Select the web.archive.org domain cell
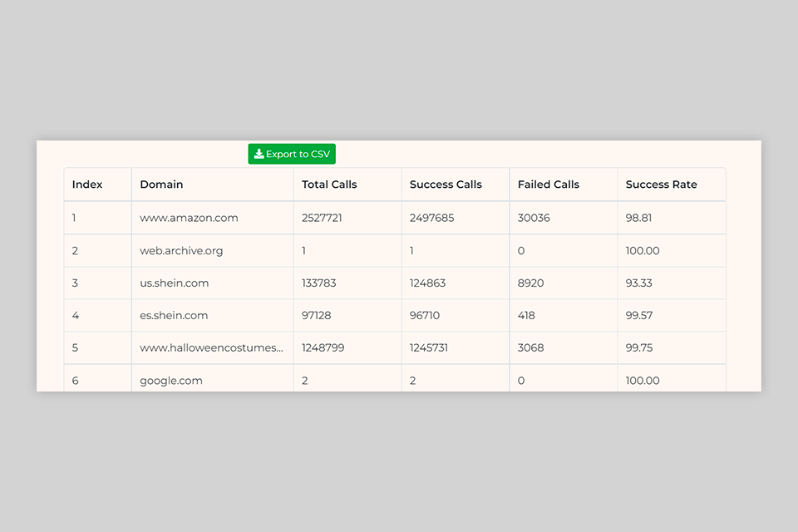 (181, 250)
